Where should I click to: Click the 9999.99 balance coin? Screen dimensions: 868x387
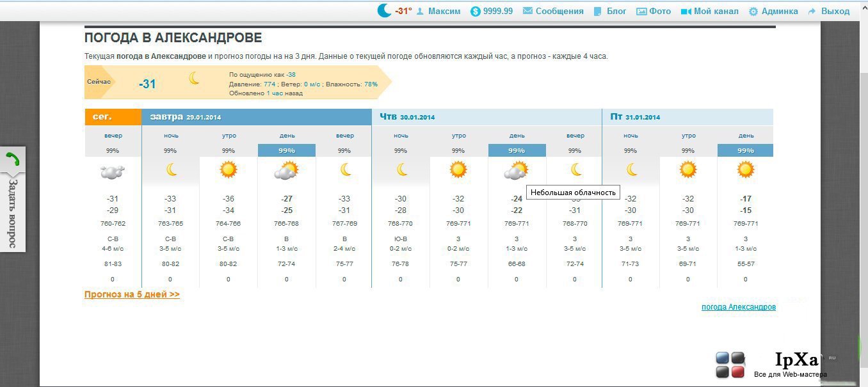tap(492, 11)
